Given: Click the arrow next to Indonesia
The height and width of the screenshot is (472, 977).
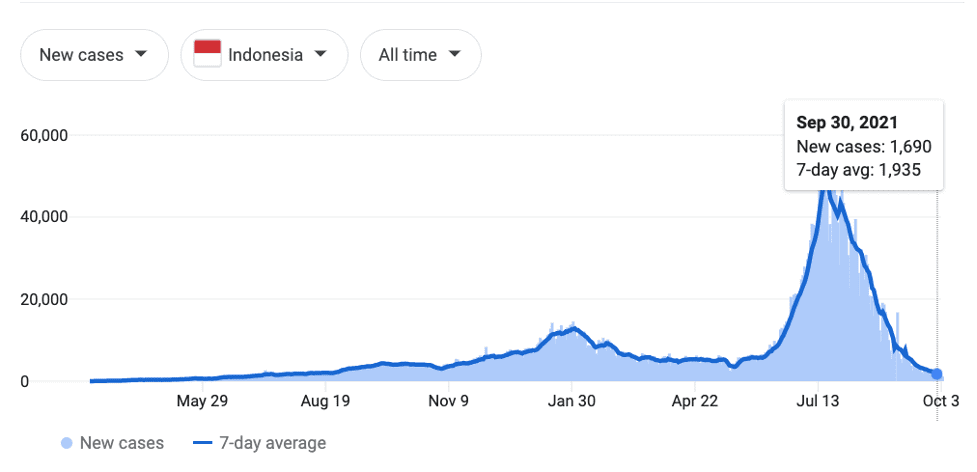Looking at the screenshot, I should (320, 54).
